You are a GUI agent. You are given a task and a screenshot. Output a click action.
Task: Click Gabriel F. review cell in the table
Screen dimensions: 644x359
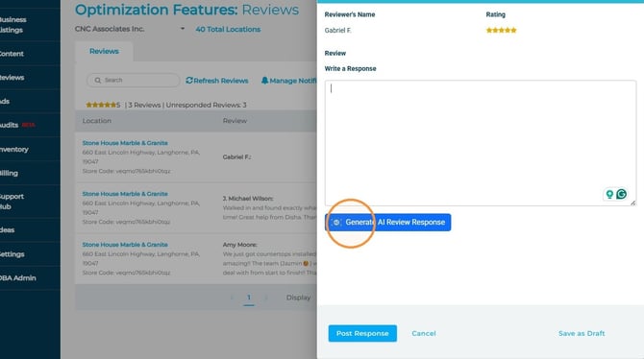[237, 157]
